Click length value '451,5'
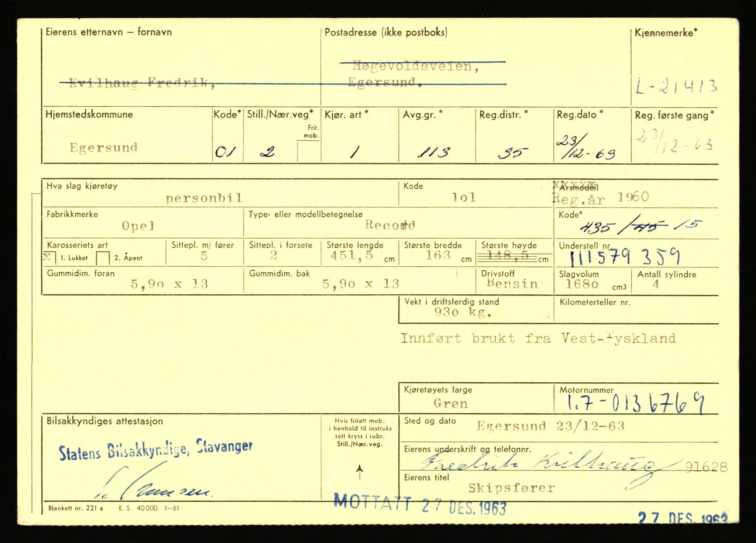The height and width of the screenshot is (543, 756). tap(351, 256)
